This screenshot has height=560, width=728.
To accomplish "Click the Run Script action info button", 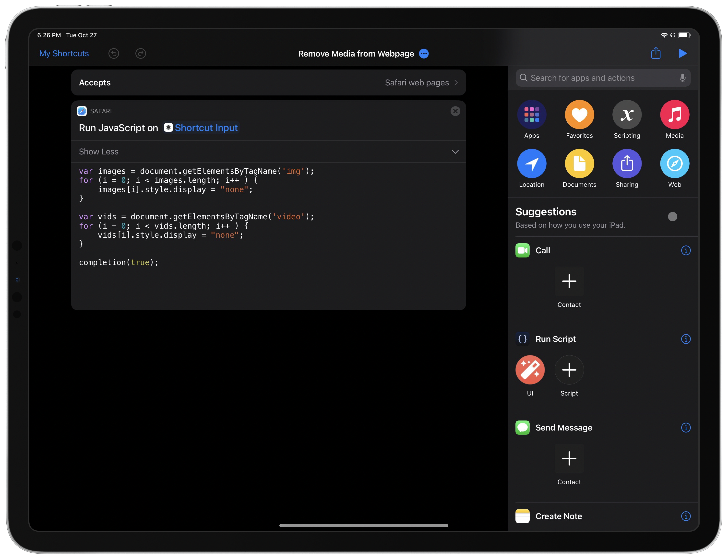I will (x=686, y=339).
